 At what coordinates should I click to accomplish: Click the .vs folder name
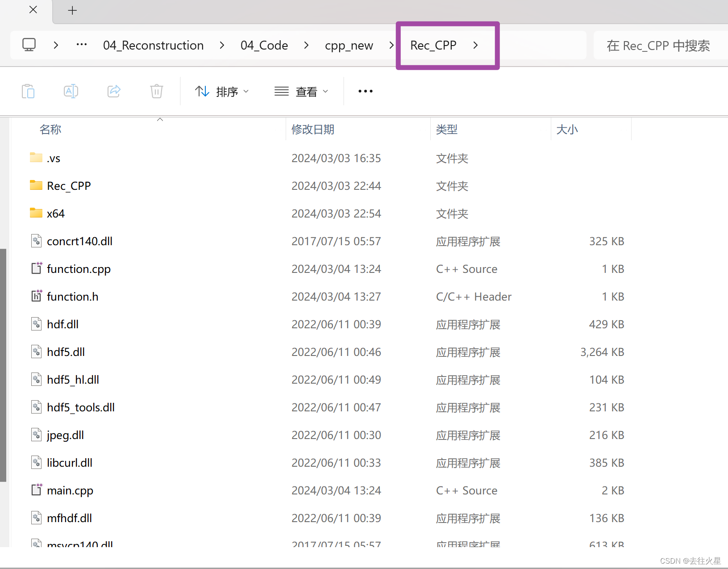(x=54, y=159)
